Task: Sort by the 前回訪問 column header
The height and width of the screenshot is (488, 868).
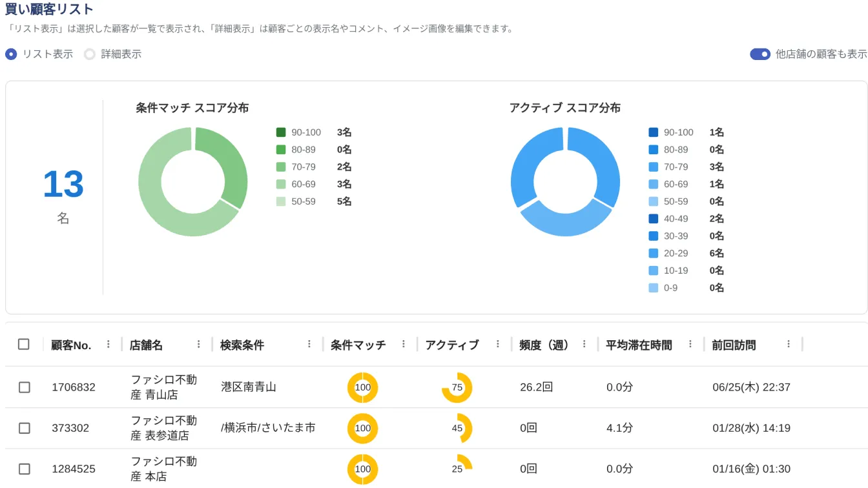Action: point(734,345)
